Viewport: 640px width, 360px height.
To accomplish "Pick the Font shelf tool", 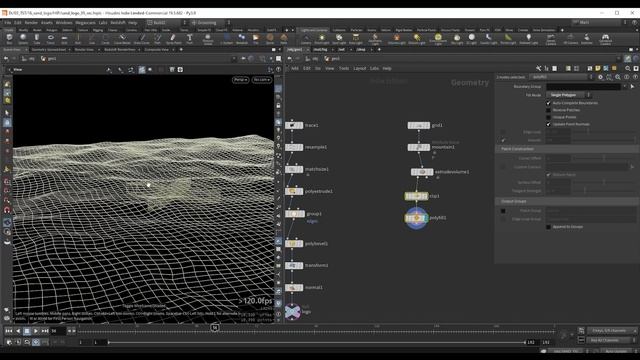I will pos(189,39).
